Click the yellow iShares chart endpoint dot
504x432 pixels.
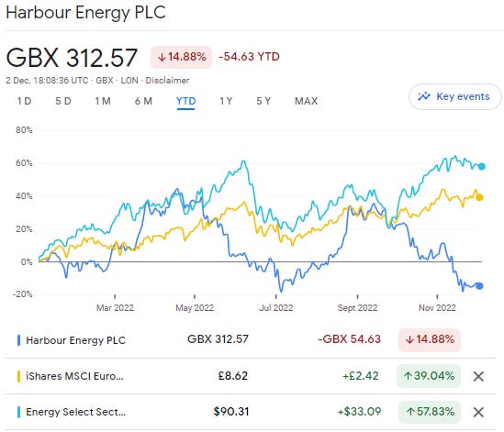point(479,197)
